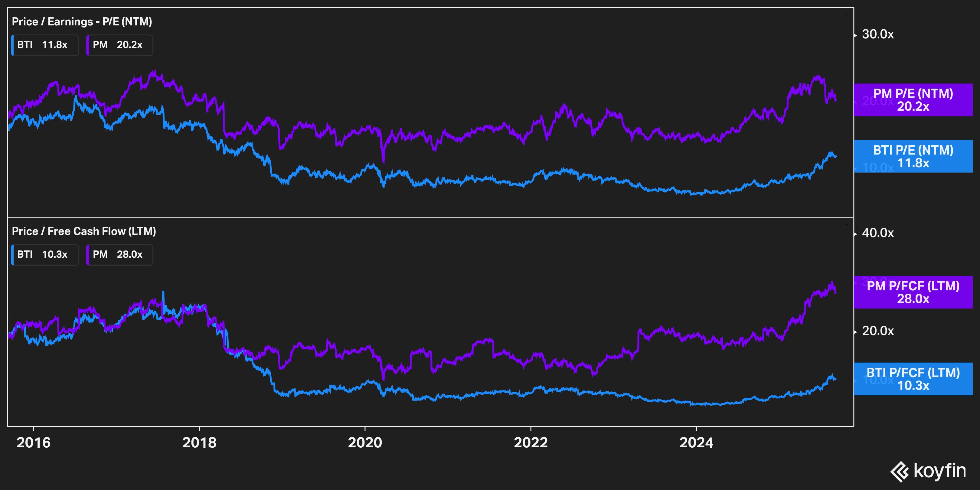Click the PM P/FCF (LTM) 28.0x tag
980x490 pixels.
[x=913, y=292]
